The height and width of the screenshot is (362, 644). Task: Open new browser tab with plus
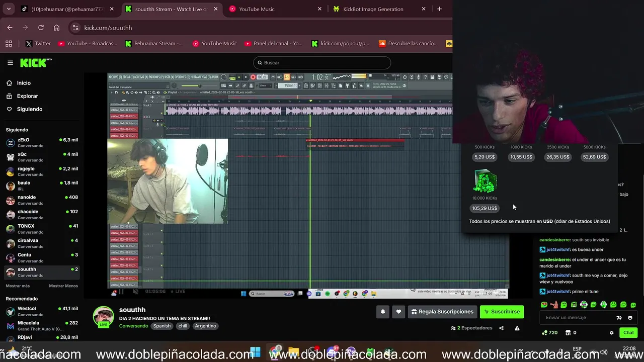click(439, 9)
